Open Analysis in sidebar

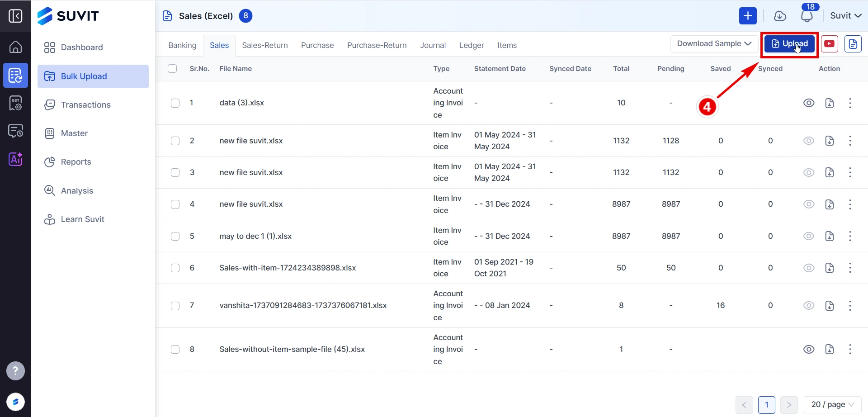[93, 191]
